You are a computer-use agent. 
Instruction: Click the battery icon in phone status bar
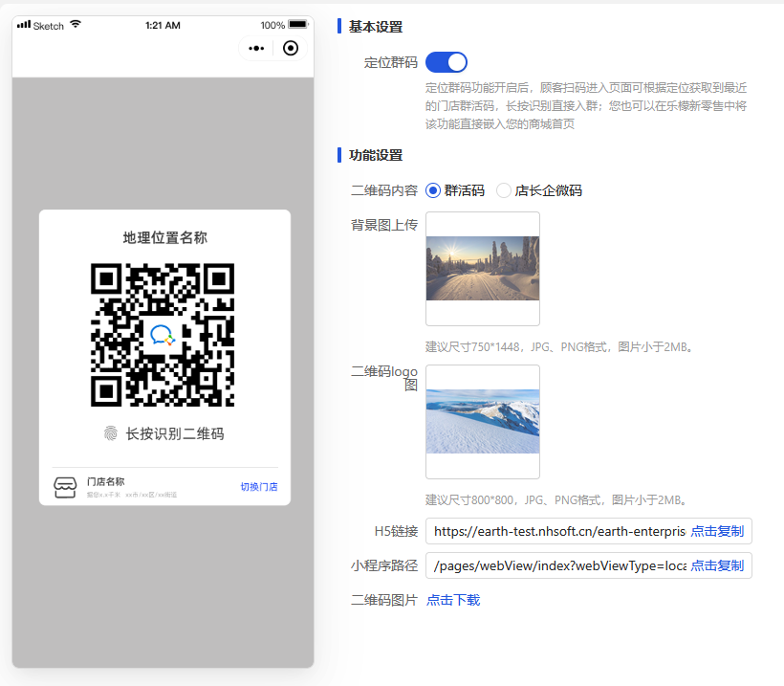pos(298,25)
